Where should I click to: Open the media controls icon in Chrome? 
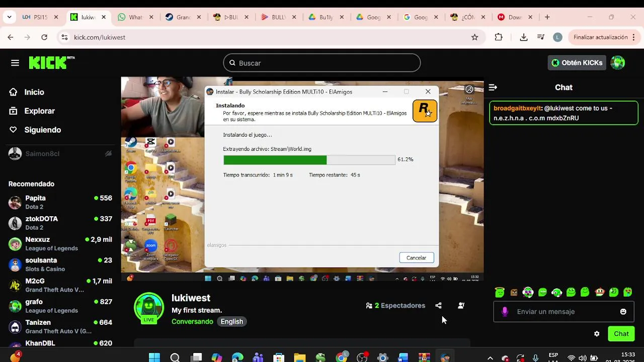tap(541, 37)
